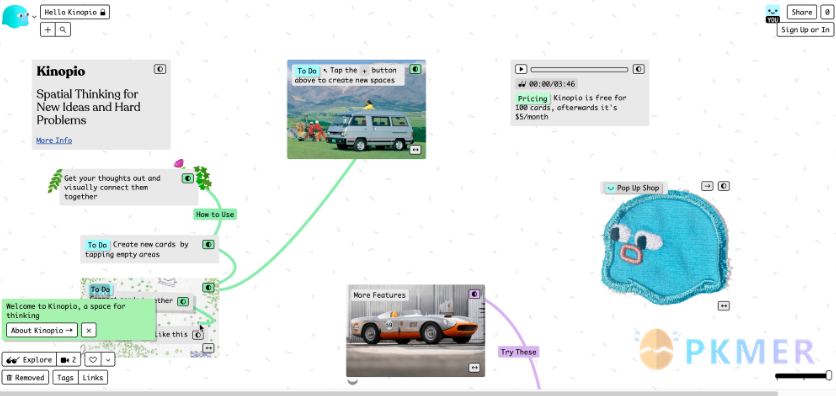Select the How to Use connection label
Viewport: 836px width, 396px height.
214,214
